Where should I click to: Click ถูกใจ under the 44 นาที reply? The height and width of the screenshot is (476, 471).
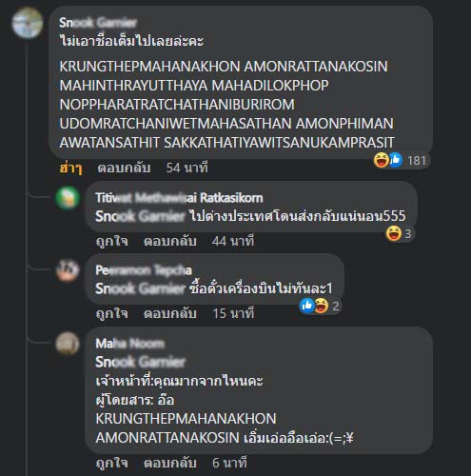(112, 242)
